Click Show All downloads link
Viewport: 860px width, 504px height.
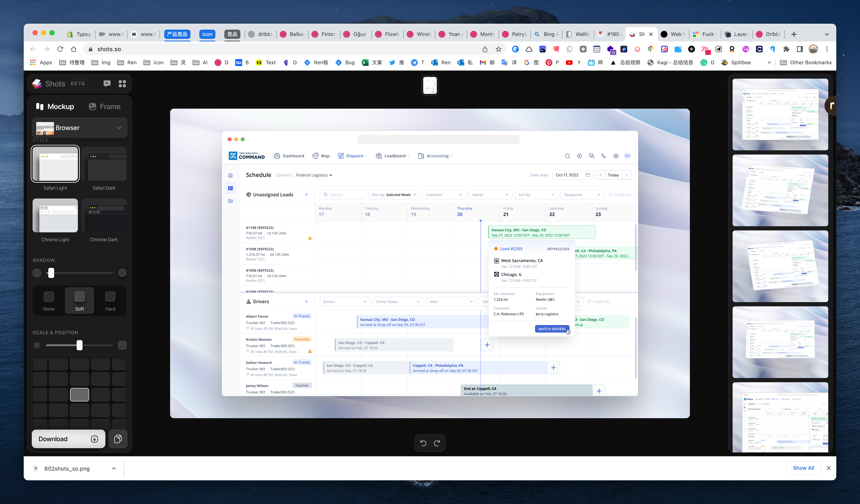(803, 468)
